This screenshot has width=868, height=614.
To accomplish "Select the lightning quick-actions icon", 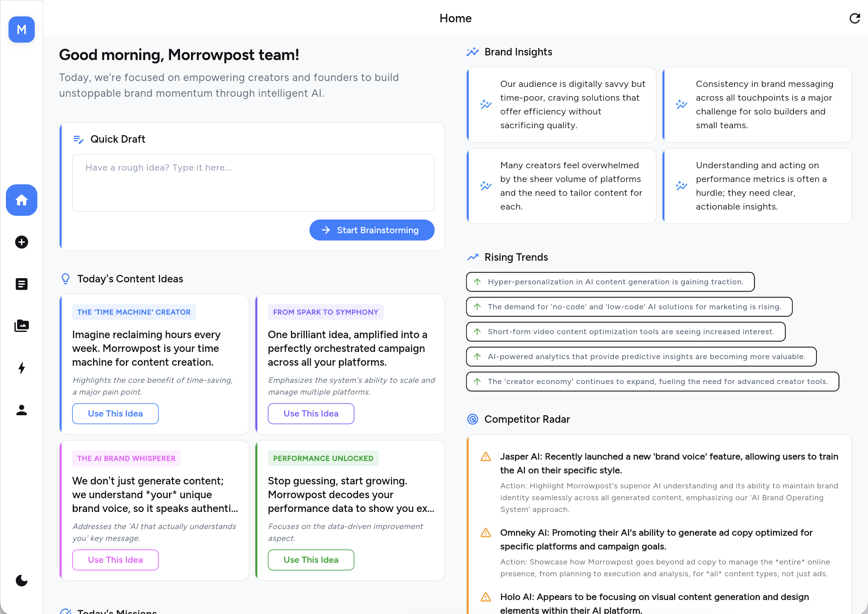I will coord(21,368).
